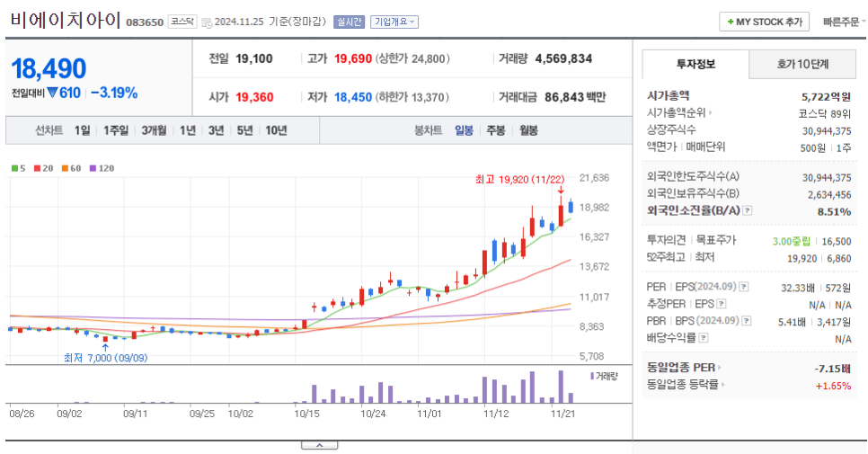Open the 투자의견 link
868x454 pixels.
pyautogui.click(x=666, y=240)
